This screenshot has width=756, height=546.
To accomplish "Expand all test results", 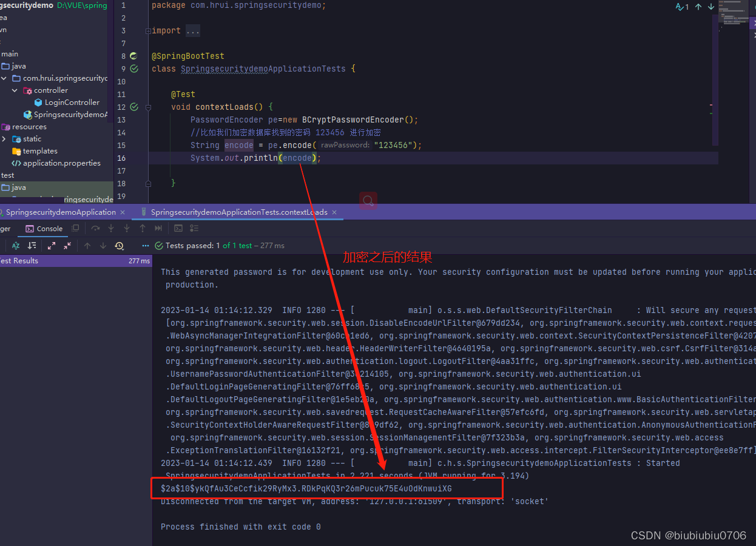I will (52, 246).
